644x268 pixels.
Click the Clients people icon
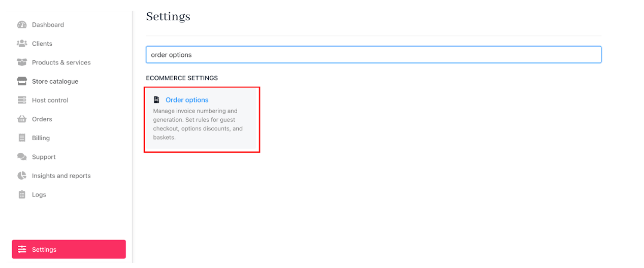click(22, 44)
